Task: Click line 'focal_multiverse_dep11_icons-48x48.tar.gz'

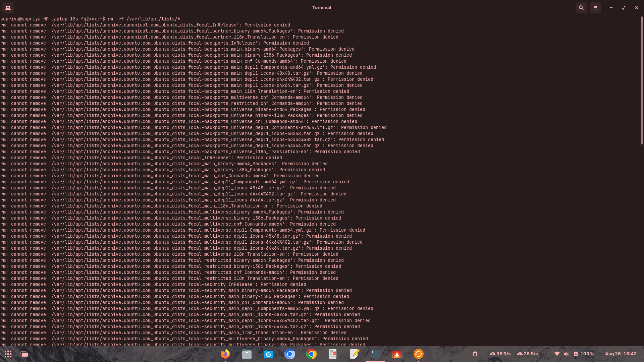Action: (x=176, y=236)
